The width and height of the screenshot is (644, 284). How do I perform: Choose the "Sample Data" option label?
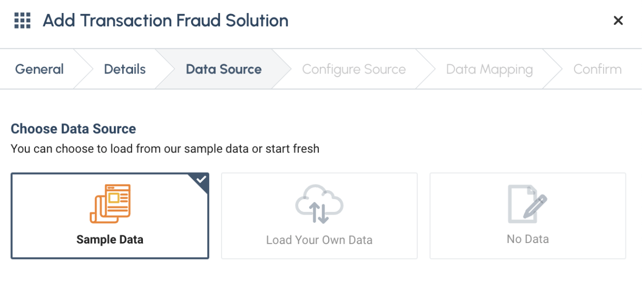110,239
